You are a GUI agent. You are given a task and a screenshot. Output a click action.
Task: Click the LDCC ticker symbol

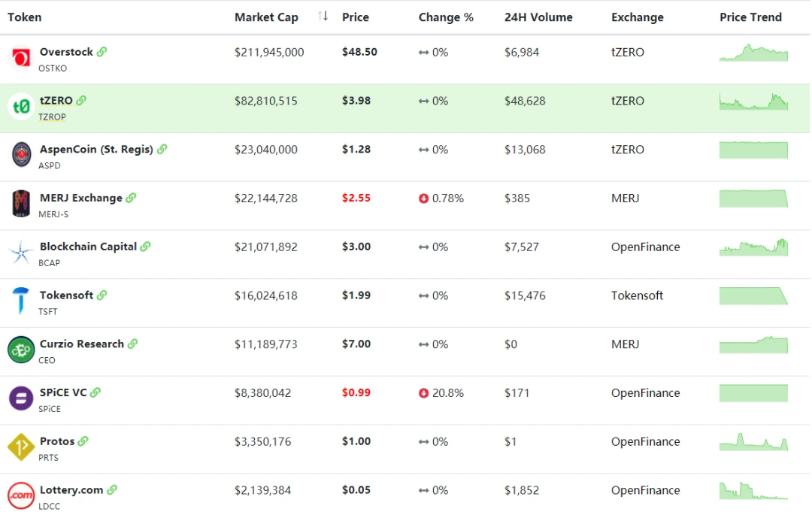tap(49, 507)
